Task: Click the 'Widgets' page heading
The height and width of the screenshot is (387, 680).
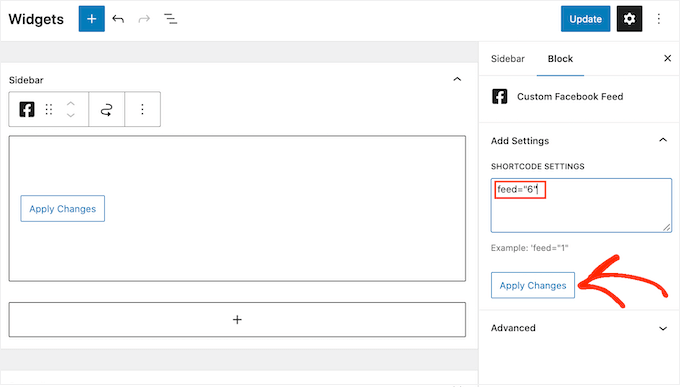Action: point(36,20)
